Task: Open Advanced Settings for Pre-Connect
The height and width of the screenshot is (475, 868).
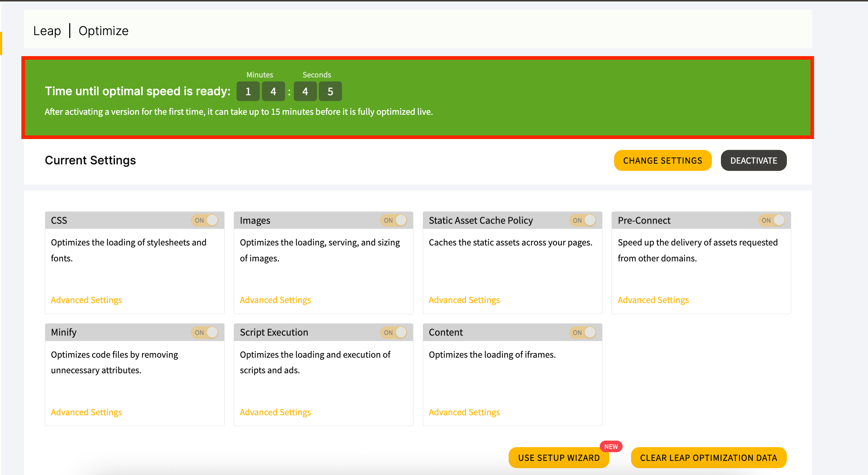Action: click(x=653, y=300)
